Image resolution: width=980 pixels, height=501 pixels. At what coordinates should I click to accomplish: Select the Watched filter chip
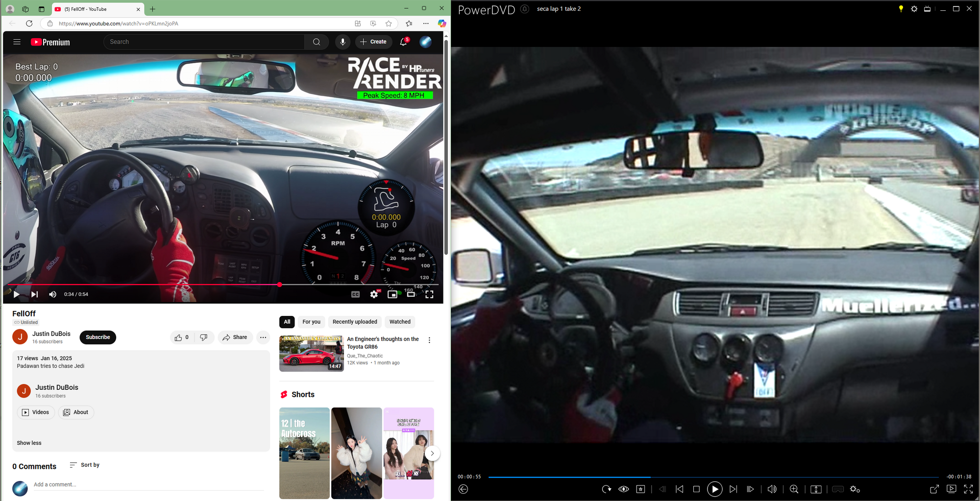pyautogui.click(x=400, y=322)
